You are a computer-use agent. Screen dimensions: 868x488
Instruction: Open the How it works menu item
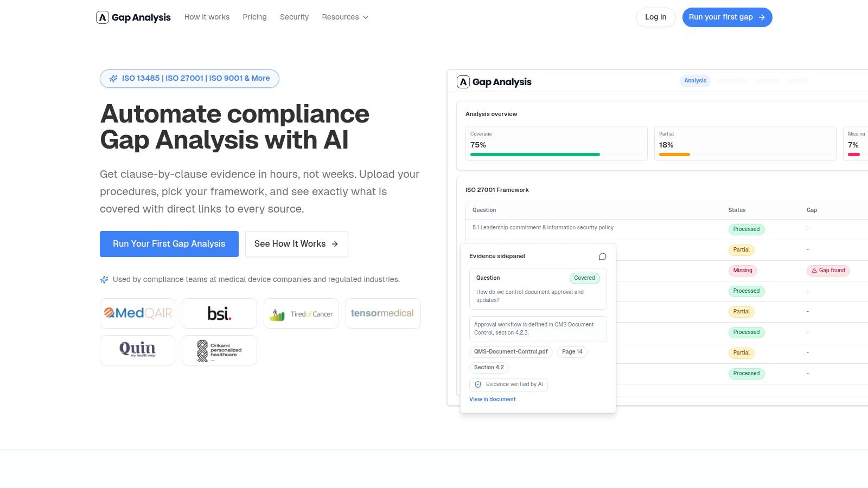pos(207,17)
